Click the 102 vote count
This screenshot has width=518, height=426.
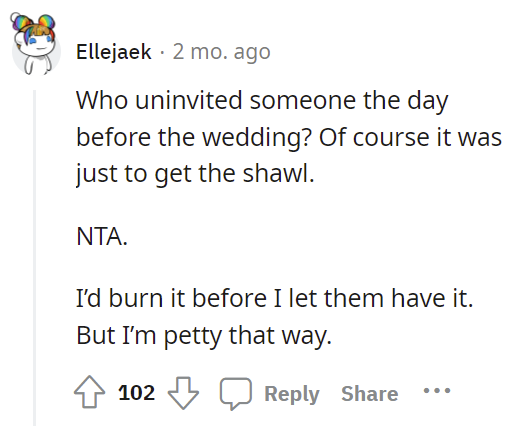tap(136, 392)
